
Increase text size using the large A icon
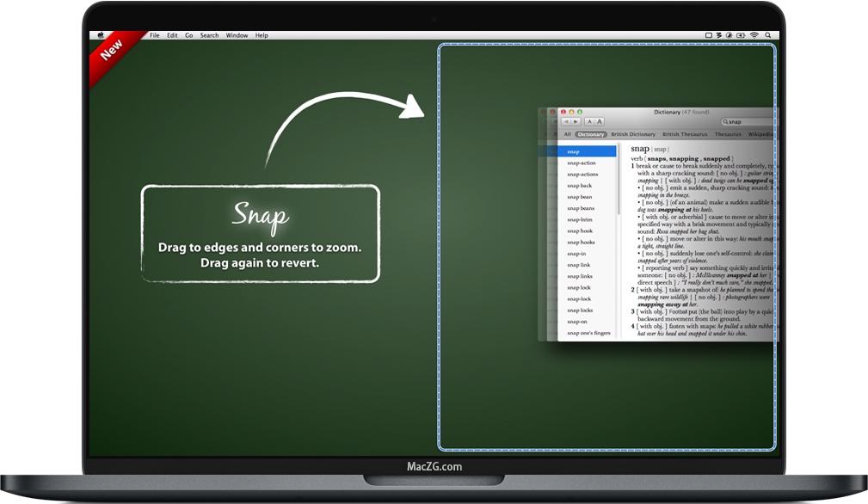(x=600, y=121)
